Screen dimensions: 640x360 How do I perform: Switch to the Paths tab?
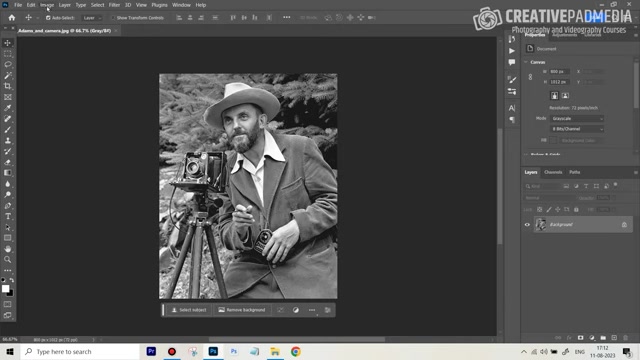[575, 172]
